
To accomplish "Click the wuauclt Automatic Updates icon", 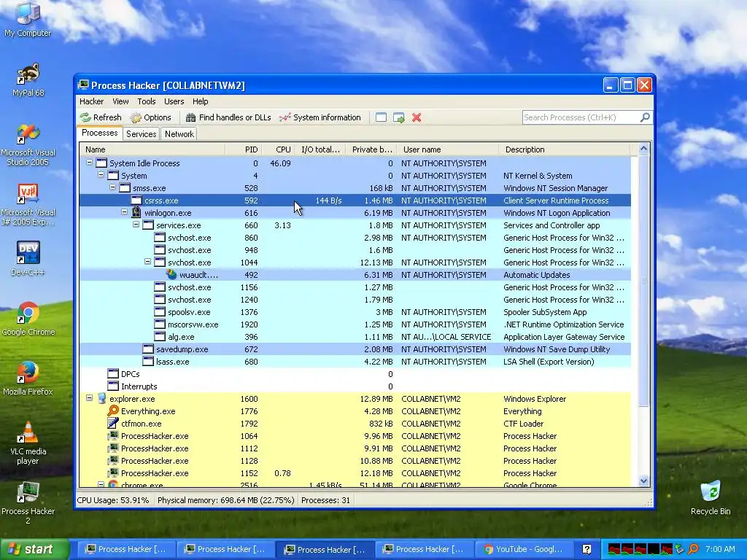I will [171, 274].
